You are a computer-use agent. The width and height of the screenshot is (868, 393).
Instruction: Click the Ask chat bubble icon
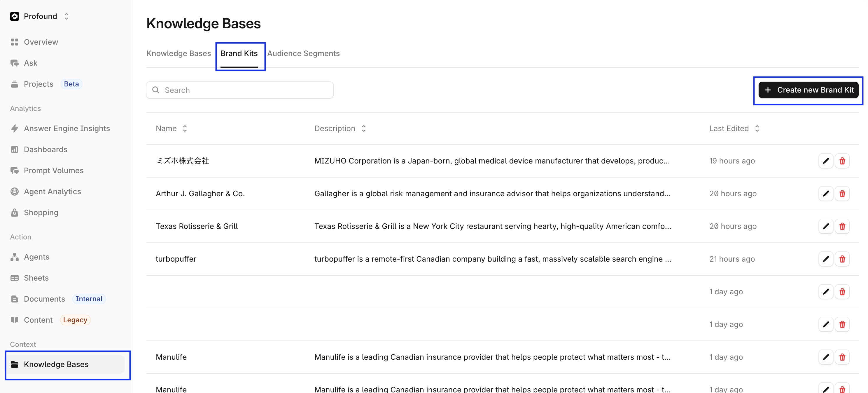point(15,63)
